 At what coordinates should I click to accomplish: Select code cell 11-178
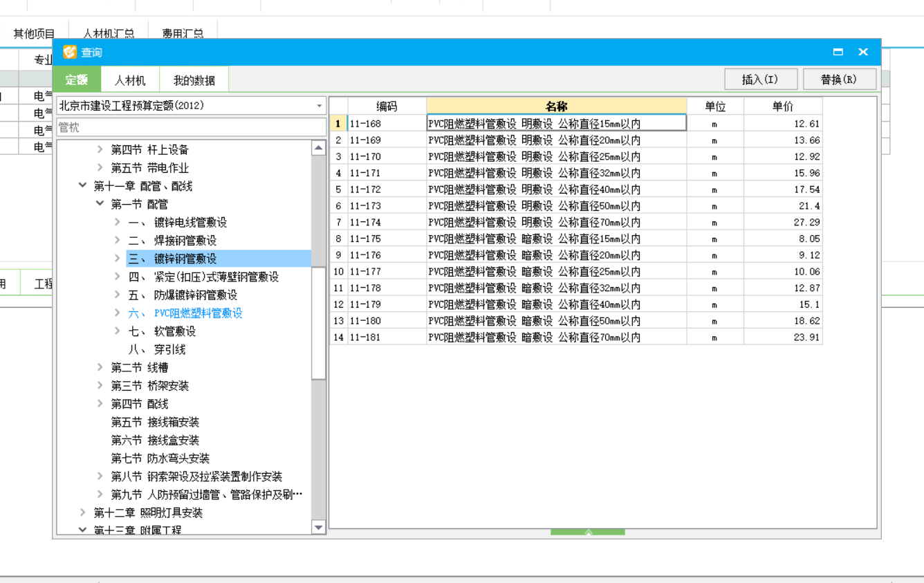pos(387,288)
